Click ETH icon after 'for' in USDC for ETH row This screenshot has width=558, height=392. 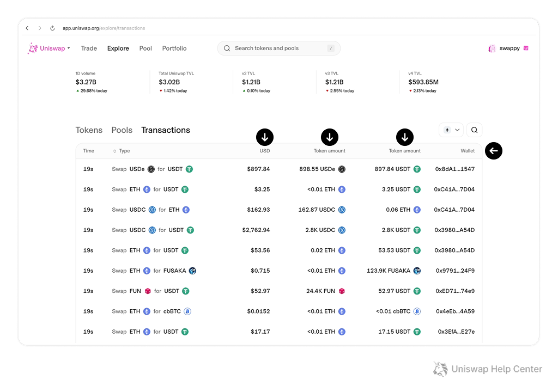pyautogui.click(x=186, y=210)
